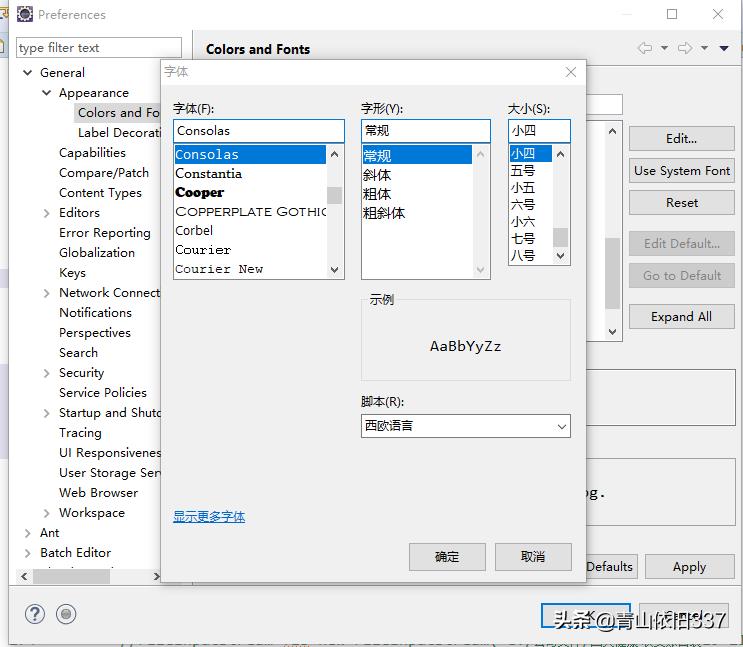Click the Help question mark icon
The height and width of the screenshot is (647, 743).
click(x=35, y=614)
